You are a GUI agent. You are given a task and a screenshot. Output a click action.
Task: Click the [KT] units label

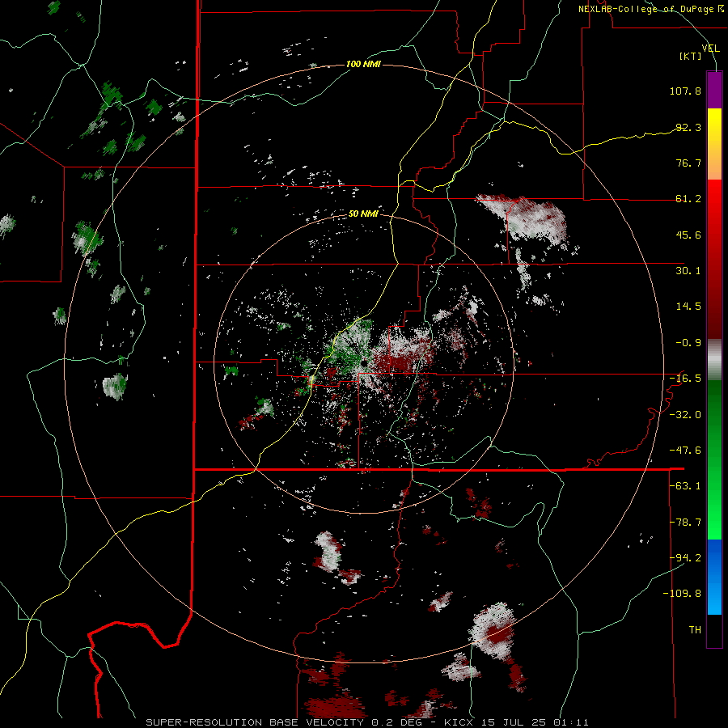(691, 56)
